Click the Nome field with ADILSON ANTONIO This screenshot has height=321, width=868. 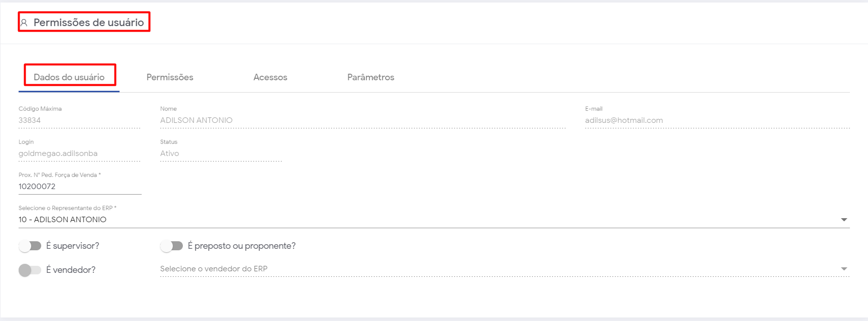(362, 120)
